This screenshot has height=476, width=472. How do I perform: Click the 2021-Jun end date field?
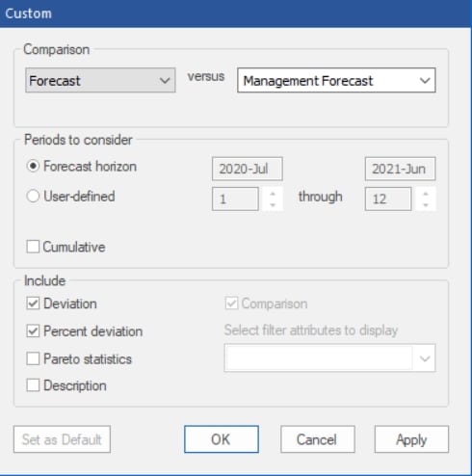(400, 169)
